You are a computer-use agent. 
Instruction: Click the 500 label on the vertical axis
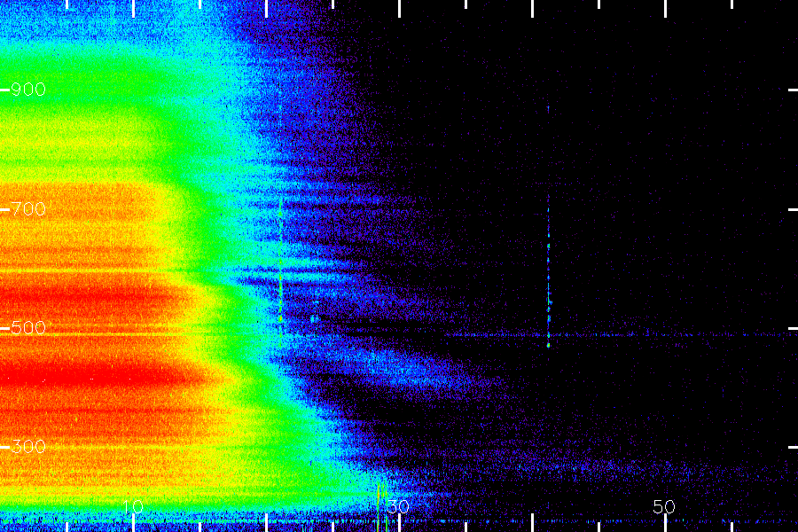click(x=28, y=328)
